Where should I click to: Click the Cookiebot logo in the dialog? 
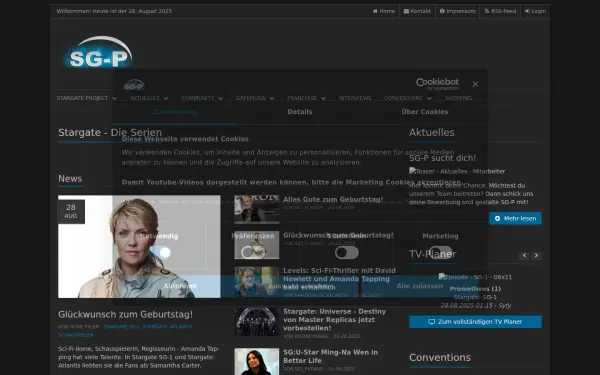point(437,84)
